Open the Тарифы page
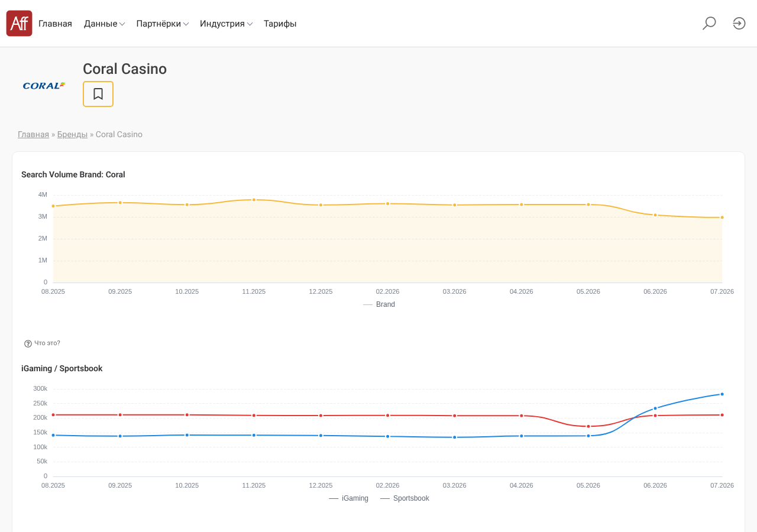The height and width of the screenshot is (532, 757). point(280,24)
